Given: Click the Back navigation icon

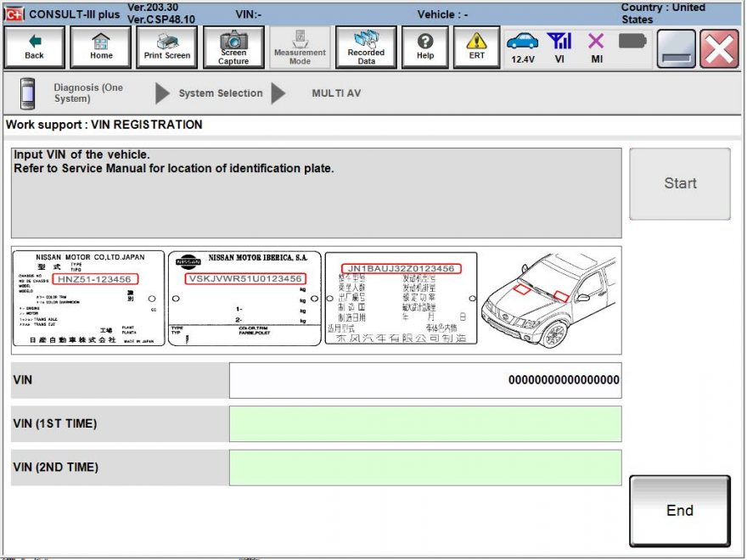Looking at the screenshot, I should pyautogui.click(x=34, y=47).
